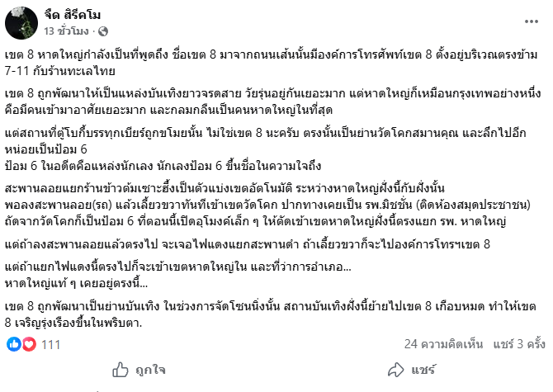This screenshot has width=553, height=392.
Task: Click the globe public privacy icon
Action: pyautogui.click(x=103, y=31)
